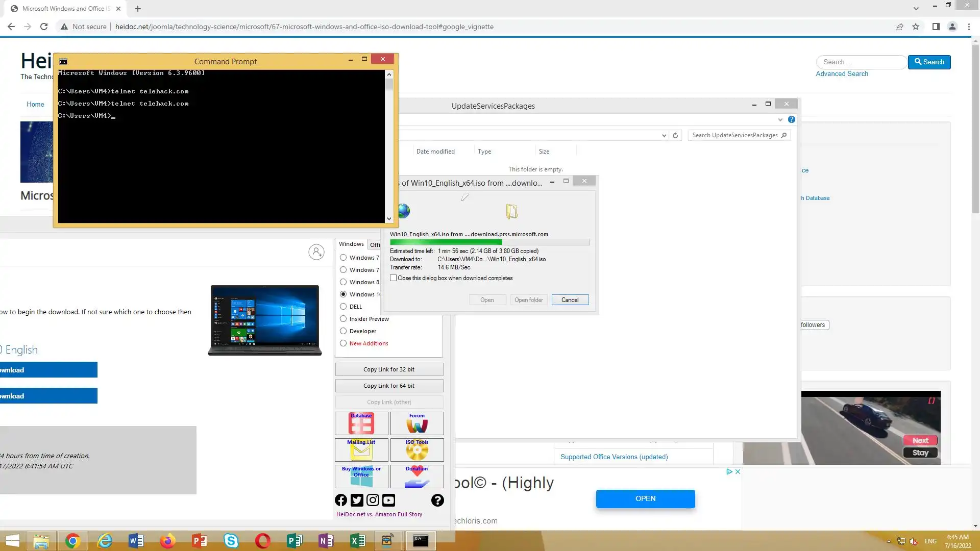Open the Twitter social icon
This screenshot has width=980, height=551.
pyautogui.click(x=357, y=500)
